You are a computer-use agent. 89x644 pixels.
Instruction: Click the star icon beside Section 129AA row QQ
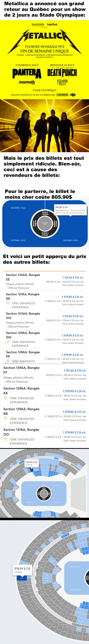pyautogui.click(x=8, y=341)
